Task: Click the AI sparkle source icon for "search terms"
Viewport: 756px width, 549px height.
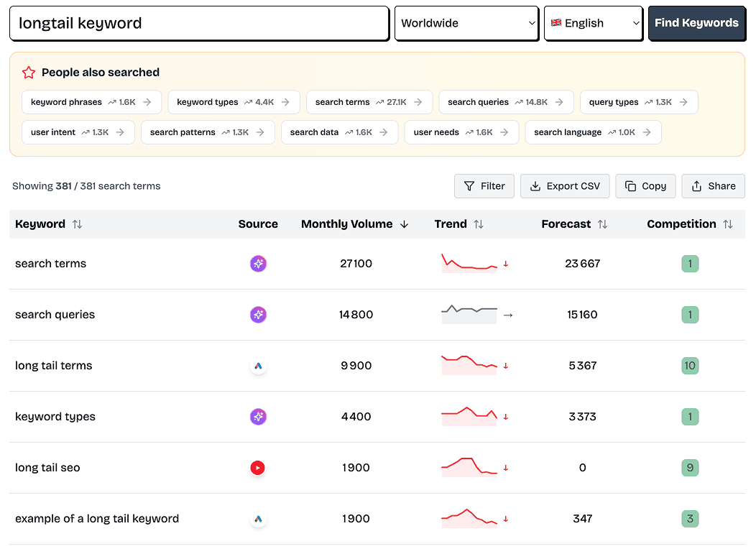Action: [258, 264]
